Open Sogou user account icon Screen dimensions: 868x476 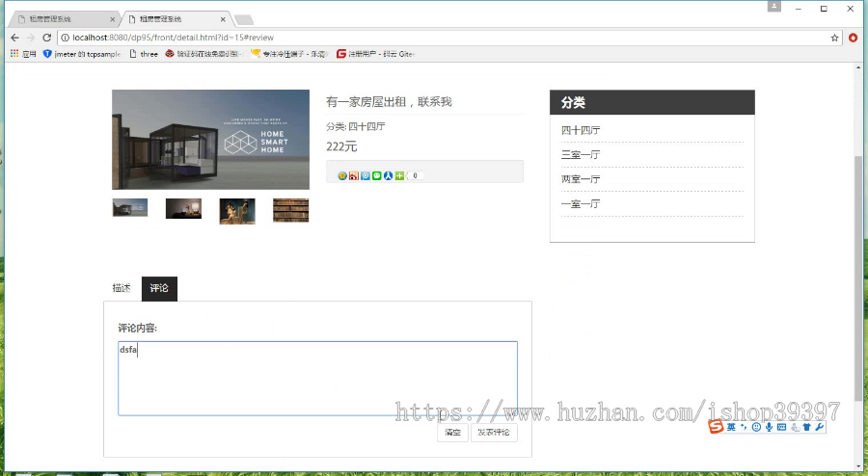pos(795,427)
